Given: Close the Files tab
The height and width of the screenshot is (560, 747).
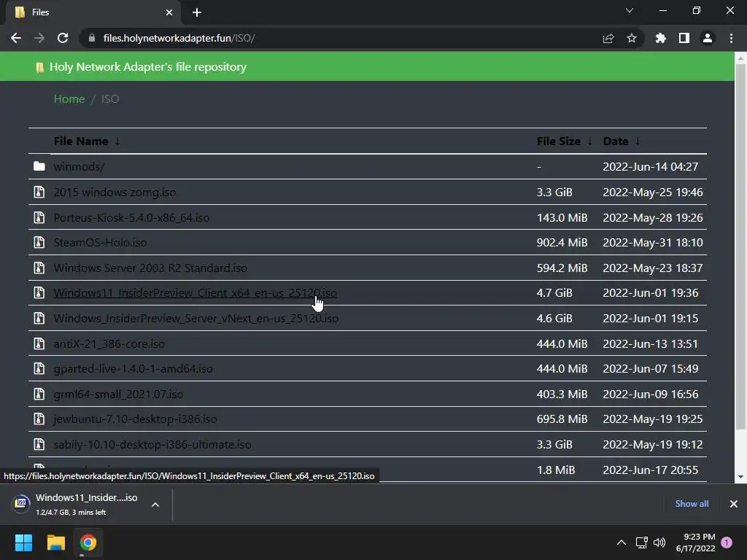Looking at the screenshot, I should (169, 12).
